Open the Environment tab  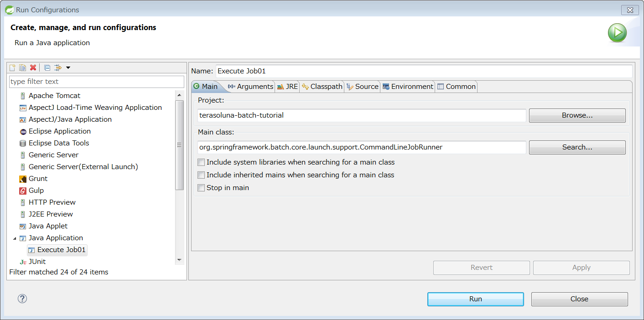point(408,87)
